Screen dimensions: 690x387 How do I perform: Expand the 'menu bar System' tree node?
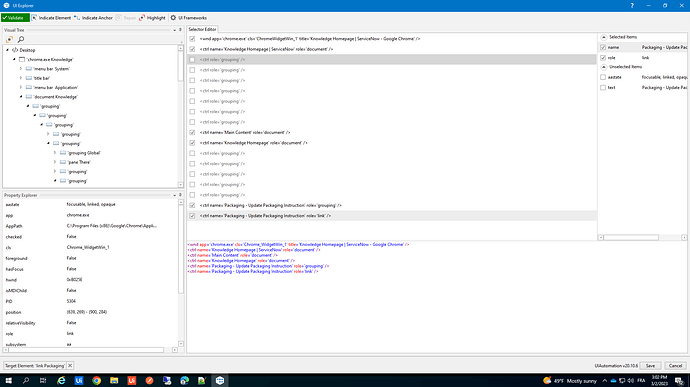click(x=21, y=69)
